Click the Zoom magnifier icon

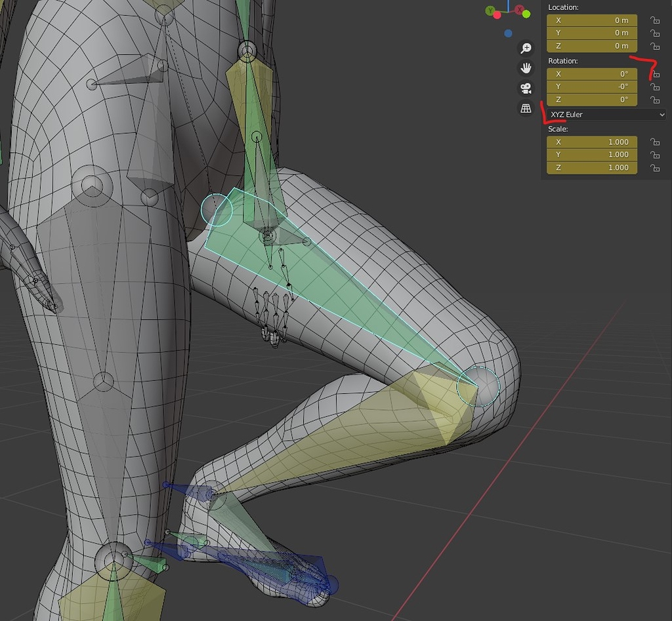pyautogui.click(x=526, y=48)
